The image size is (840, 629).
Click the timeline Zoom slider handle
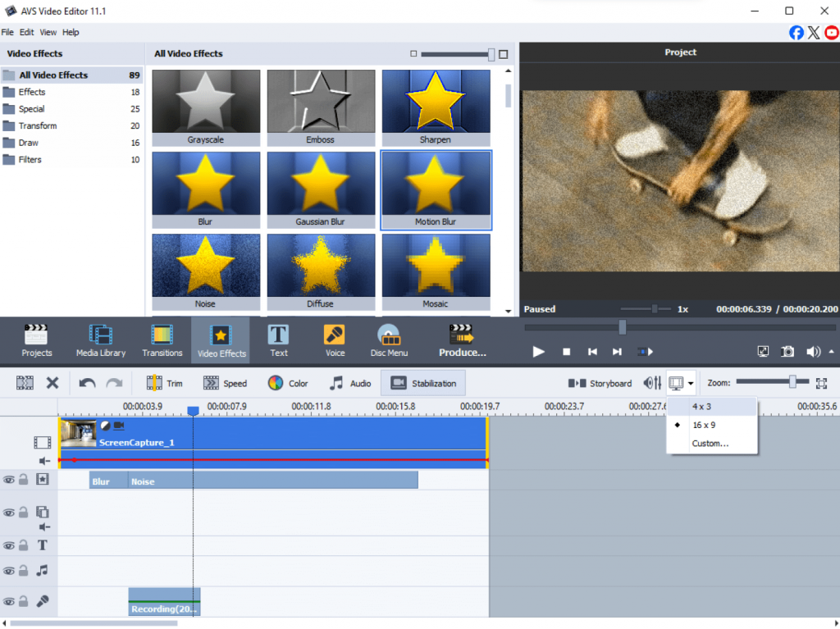(x=792, y=382)
